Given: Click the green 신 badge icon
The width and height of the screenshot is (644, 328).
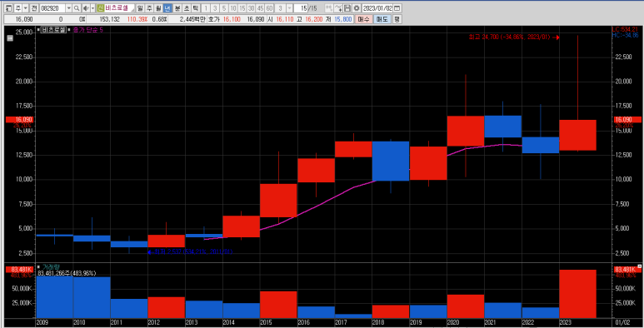Looking at the screenshot, I should [101, 8].
